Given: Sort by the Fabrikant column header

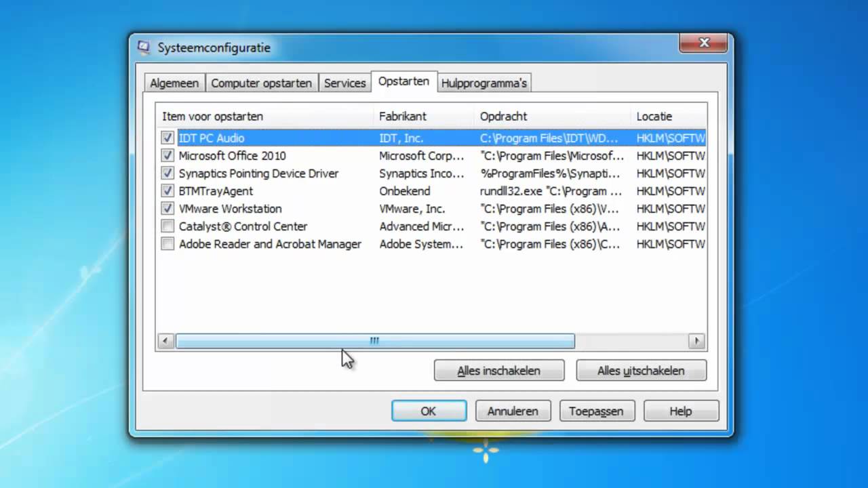Looking at the screenshot, I should (x=424, y=117).
